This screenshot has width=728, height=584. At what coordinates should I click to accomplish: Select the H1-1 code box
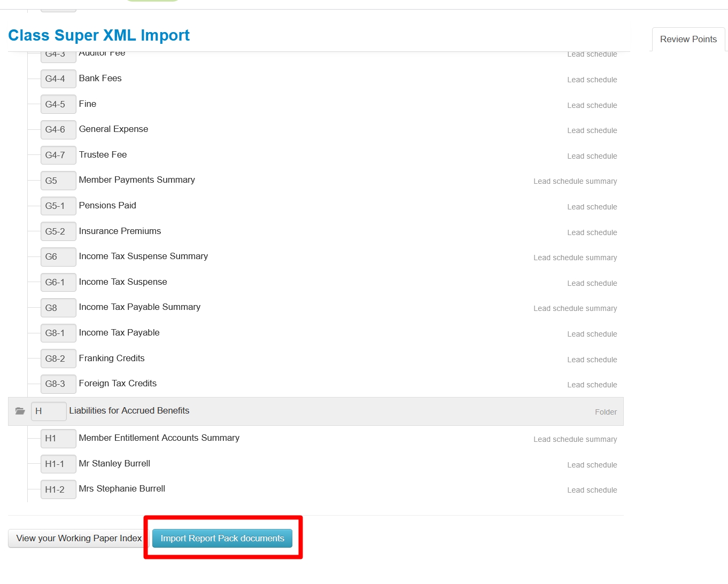pyautogui.click(x=58, y=464)
